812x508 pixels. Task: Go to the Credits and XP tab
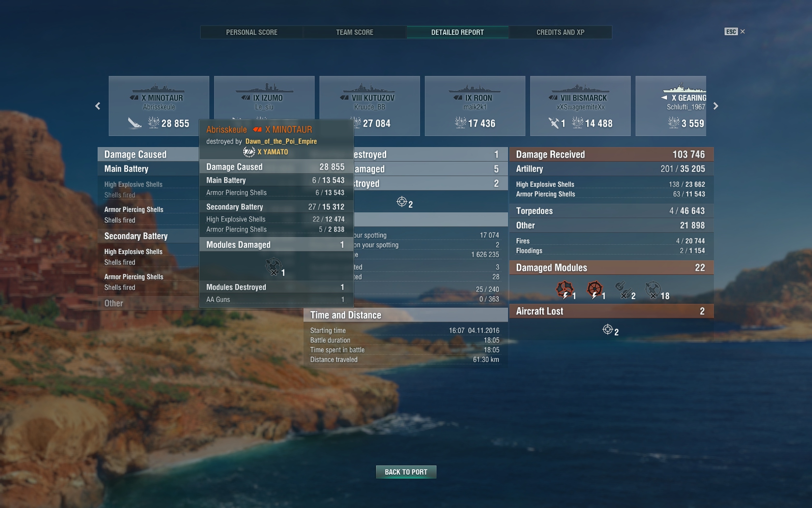[561, 32]
